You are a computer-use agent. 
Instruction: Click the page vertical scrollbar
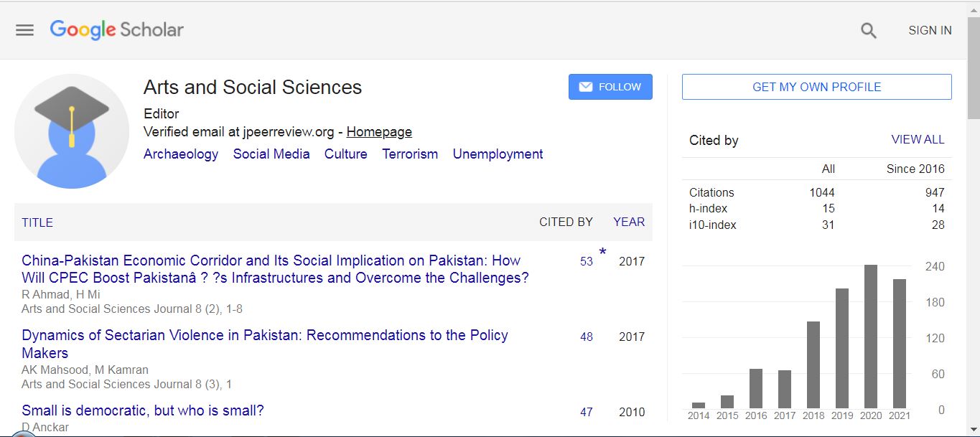pyautogui.click(x=974, y=215)
